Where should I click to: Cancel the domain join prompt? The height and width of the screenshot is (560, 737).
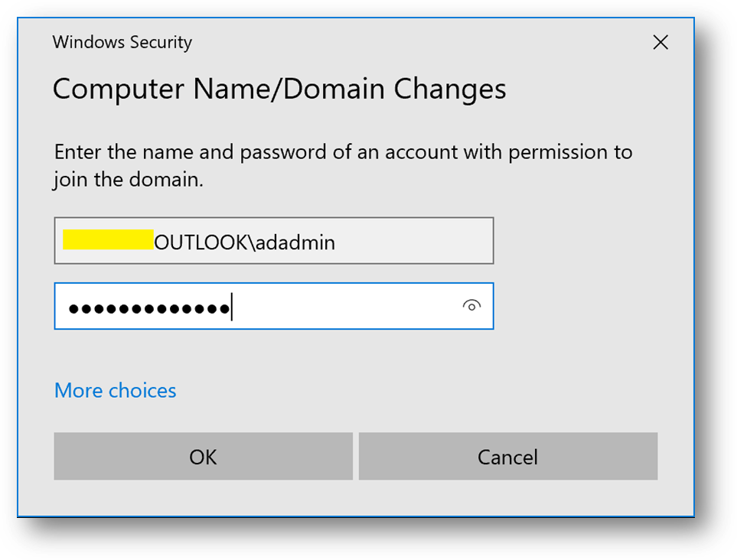507,457
